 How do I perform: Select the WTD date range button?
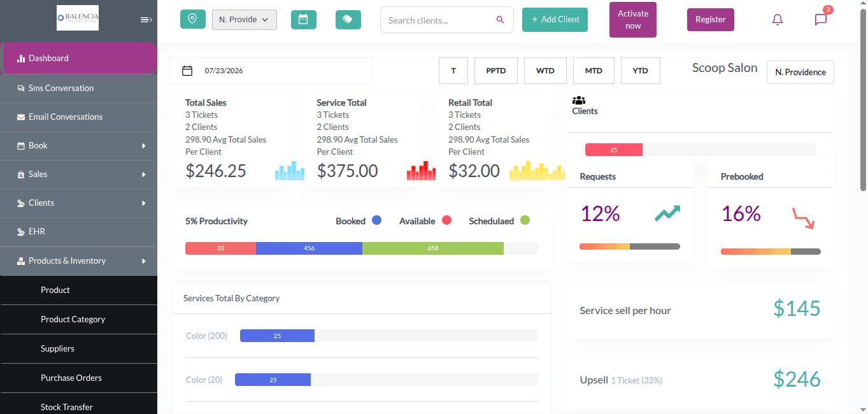click(x=545, y=71)
